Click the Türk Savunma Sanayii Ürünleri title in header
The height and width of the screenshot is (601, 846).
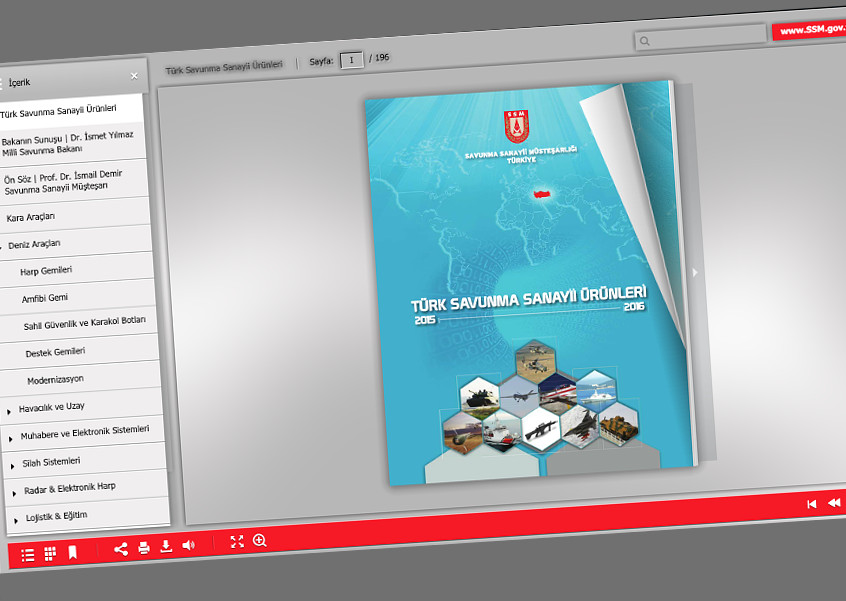coord(224,67)
